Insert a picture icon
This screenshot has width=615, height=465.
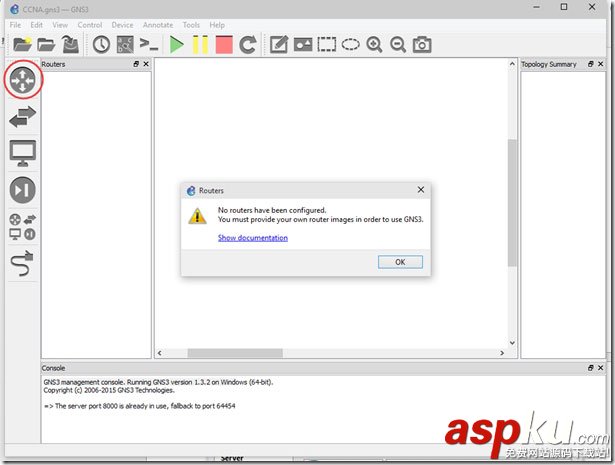(303, 44)
